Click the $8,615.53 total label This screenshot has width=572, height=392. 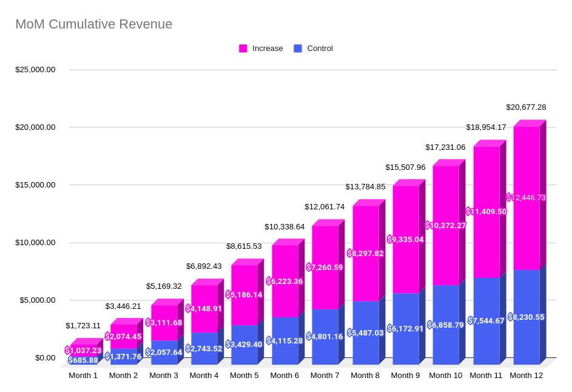tap(244, 246)
